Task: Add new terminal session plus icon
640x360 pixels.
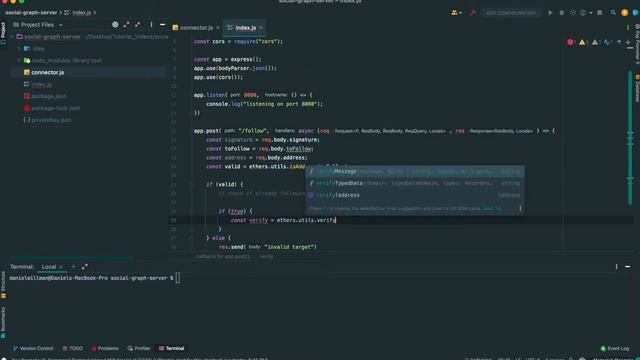Action: tap(73, 267)
